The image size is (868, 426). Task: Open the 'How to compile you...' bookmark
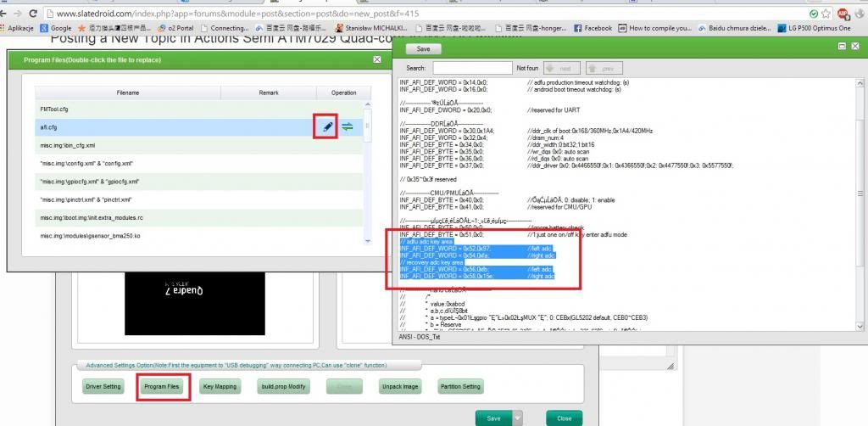[655, 28]
